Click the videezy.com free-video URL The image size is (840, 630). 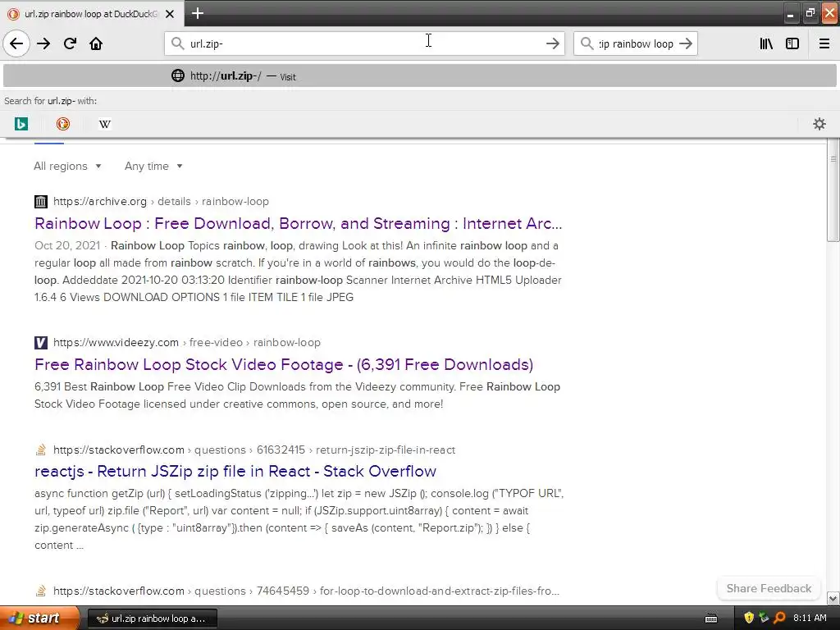pyautogui.click(x=187, y=342)
